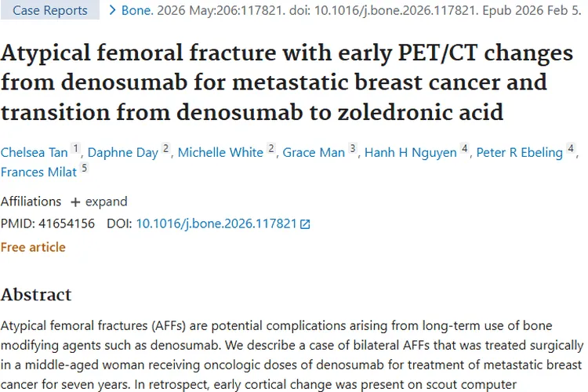Screen dimensions: 588x392
Task: Click the Free article label
Action: pos(33,247)
